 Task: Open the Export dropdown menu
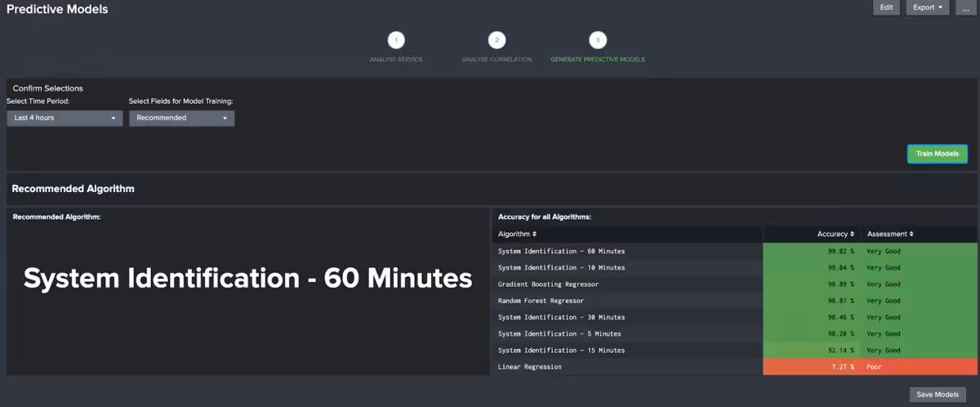pos(927,7)
